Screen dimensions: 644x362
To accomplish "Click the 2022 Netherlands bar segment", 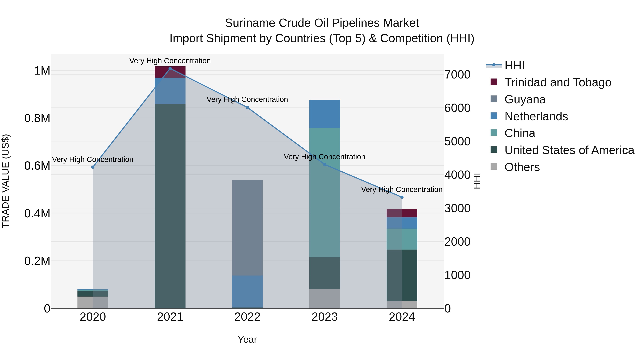I will tap(248, 292).
